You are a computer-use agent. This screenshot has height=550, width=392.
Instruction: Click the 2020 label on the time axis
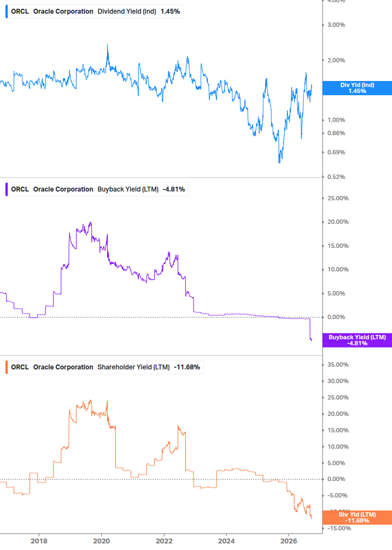tap(101, 541)
